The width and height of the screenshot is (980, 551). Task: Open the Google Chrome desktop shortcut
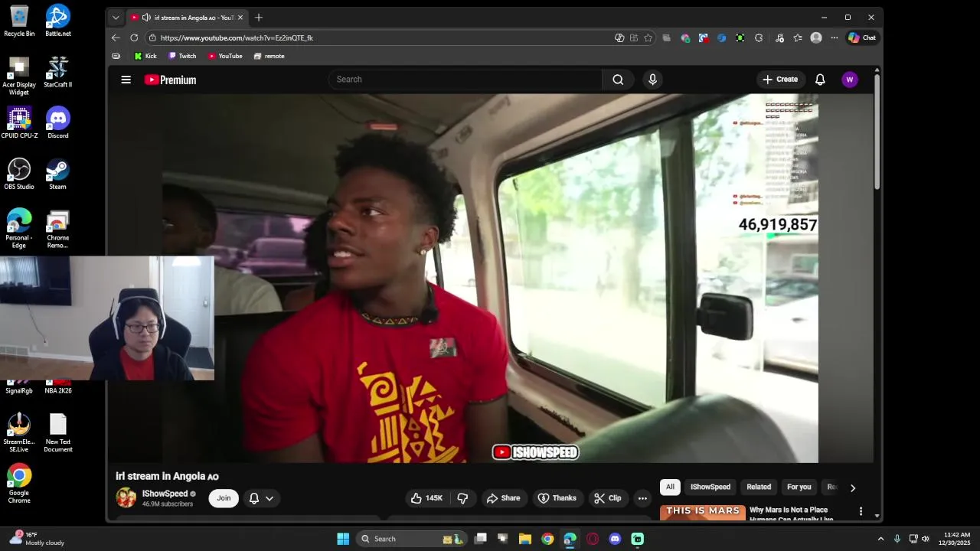click(x=19, y=484)
